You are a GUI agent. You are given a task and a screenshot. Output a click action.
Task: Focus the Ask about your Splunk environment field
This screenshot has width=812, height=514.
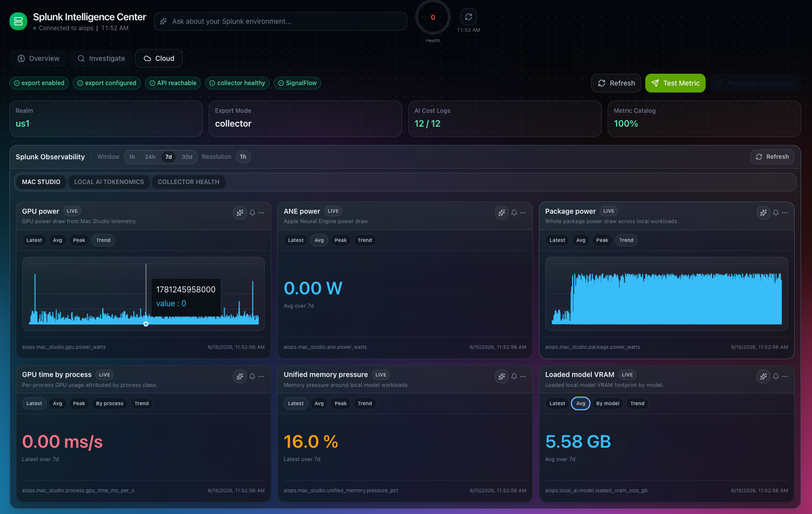281,21
